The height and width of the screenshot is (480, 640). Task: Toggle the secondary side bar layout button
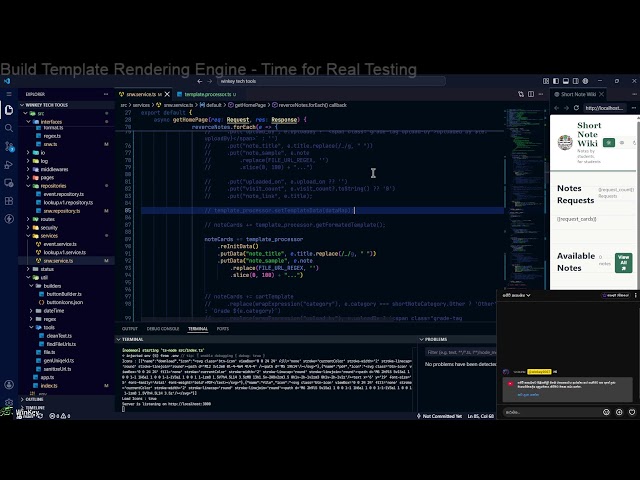click(x=576, y=81)
